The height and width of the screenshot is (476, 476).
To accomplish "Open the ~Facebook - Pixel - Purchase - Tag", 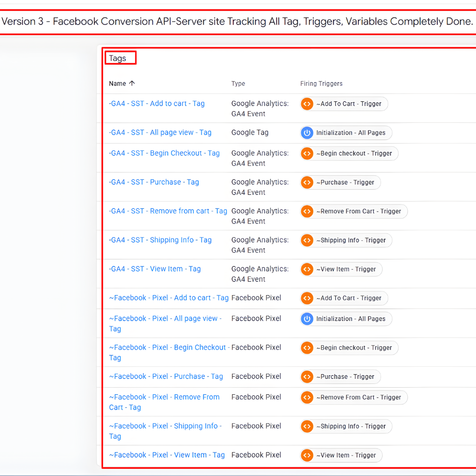I will [165, 376].
